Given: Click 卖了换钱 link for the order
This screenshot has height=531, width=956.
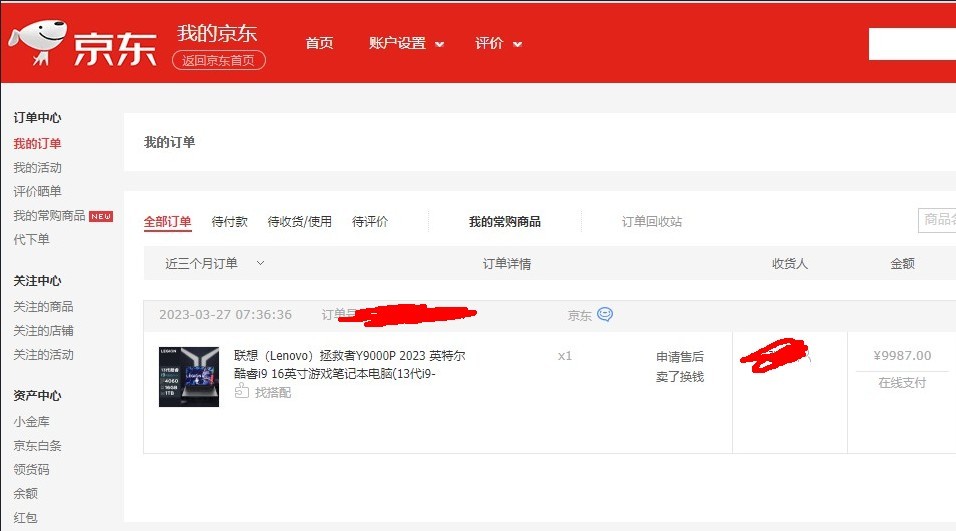Looking at the screenshot, I should click(x=680, y=377).
